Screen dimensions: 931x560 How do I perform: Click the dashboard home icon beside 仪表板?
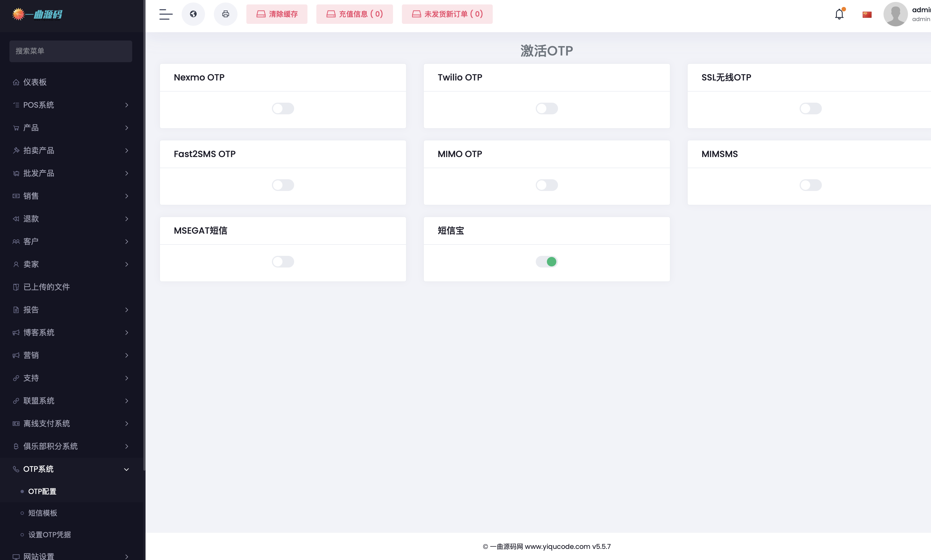click(16, 82)
